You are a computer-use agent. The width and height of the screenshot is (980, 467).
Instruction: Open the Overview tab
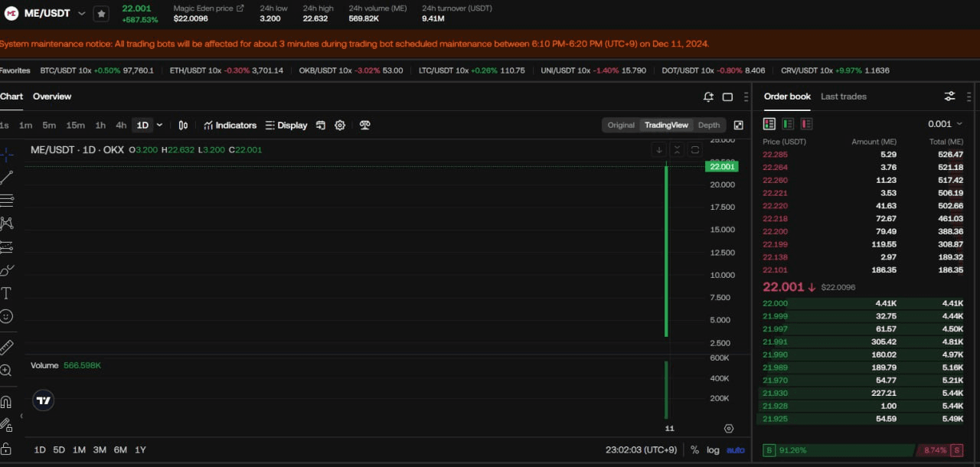52,96
